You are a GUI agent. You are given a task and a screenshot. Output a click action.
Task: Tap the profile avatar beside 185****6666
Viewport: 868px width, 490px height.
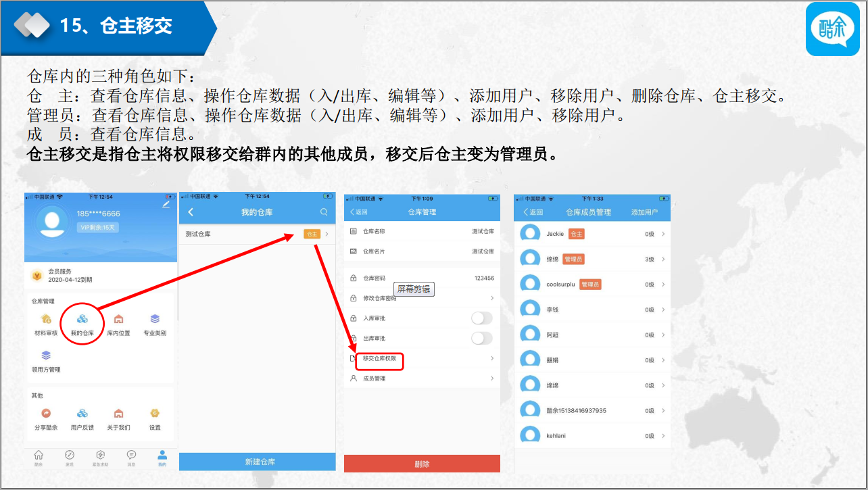52,223
